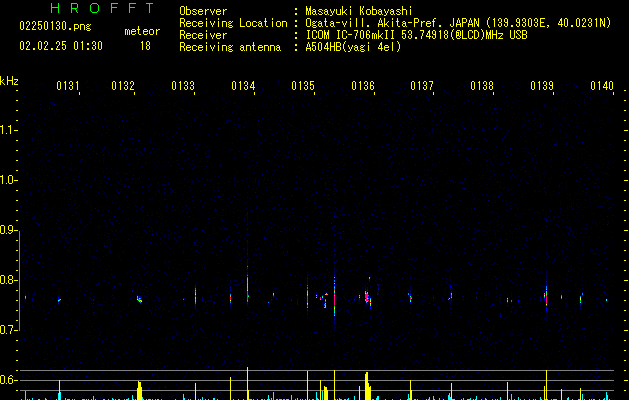The height and width of the screenshot is (400, 629).
Task: Click the 0135 time marker
Action: pyautogui.click(x=303, y=86)
